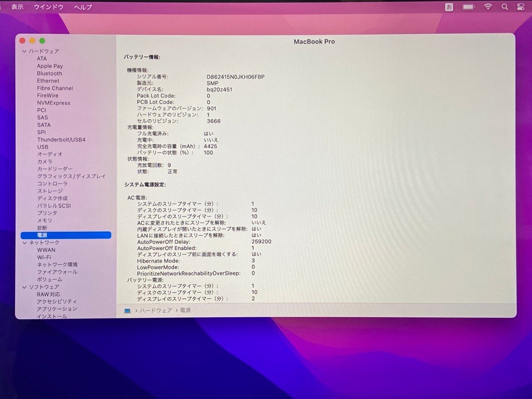Select コントローラ in the sidebar
This screenshot has height=399, width=532.
point(52,184)
